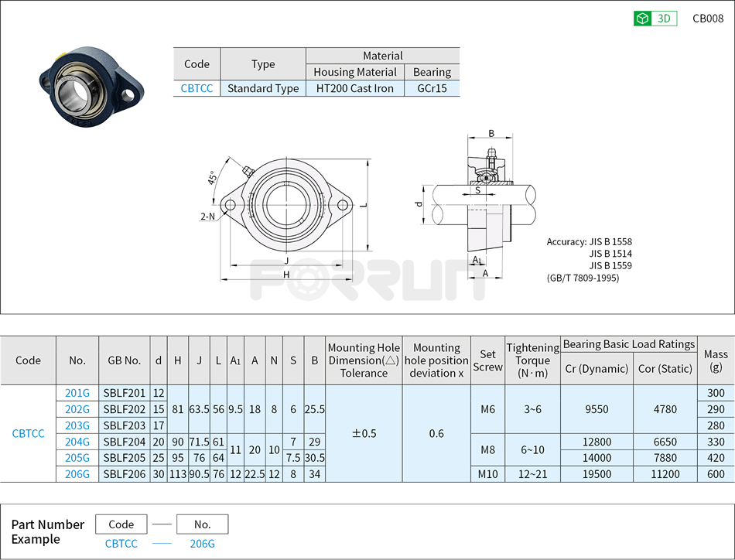
Task: Click the No. box in part number example
Action: (202, 524)
